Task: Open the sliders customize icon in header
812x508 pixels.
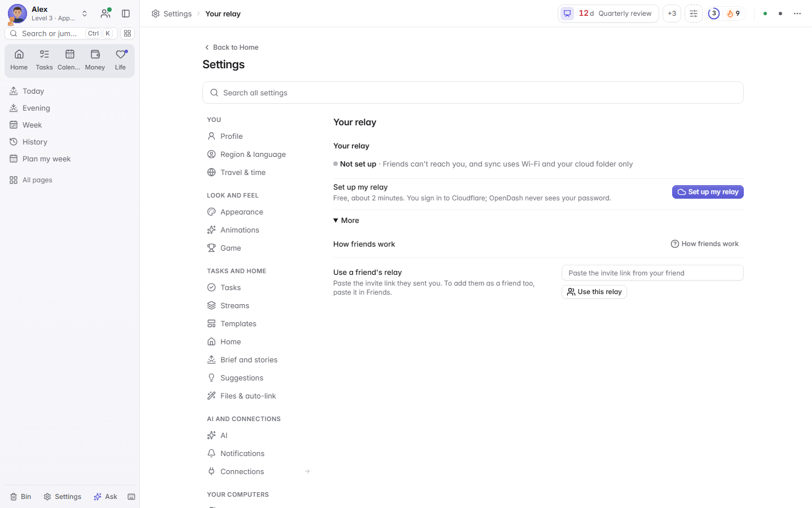Action: [694, 14]
